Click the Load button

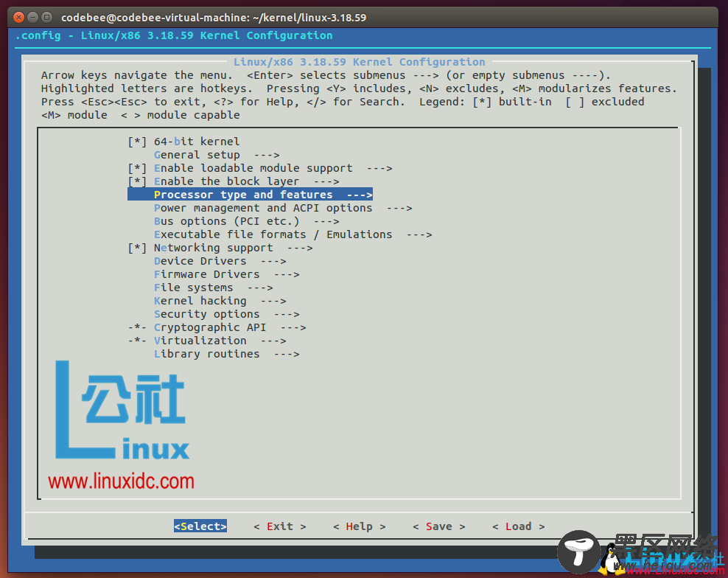(518, 526)
